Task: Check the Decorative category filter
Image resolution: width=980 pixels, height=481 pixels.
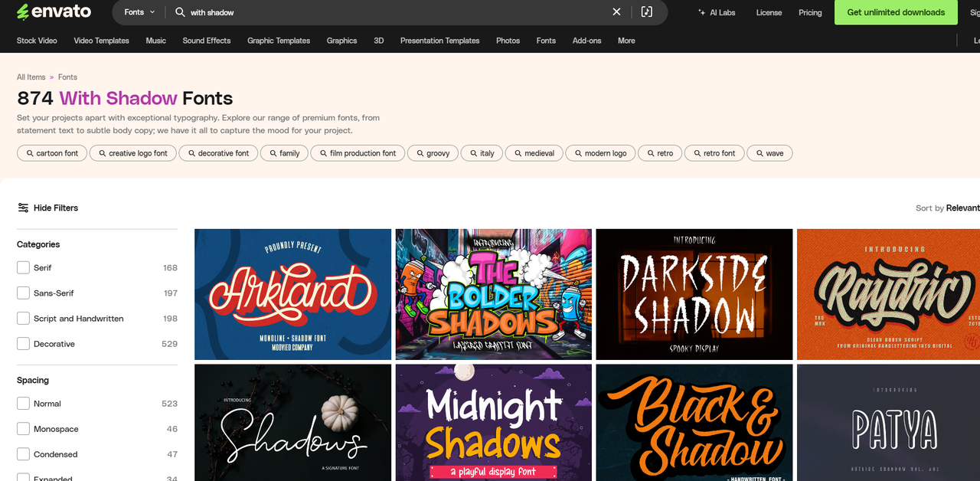Action: point(23,344)
